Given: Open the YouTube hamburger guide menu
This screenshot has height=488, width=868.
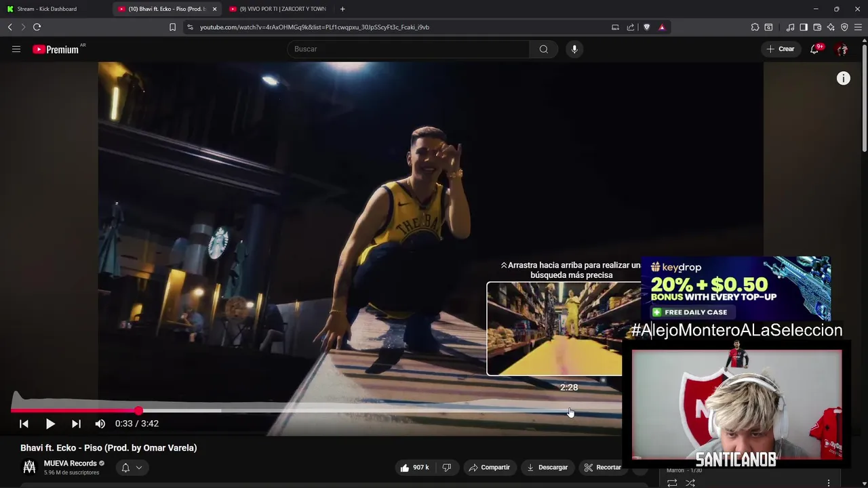Looking at the screenshot, I should [16, 49].
